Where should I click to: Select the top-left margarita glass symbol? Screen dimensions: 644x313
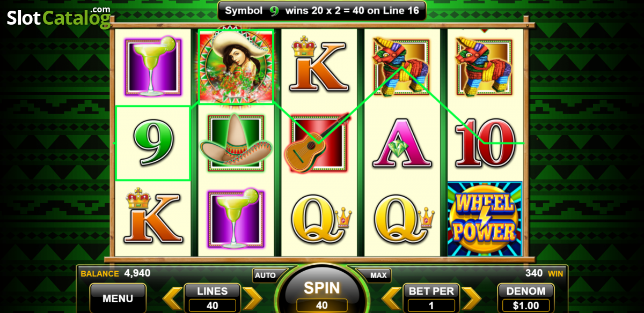click(152, 67)
